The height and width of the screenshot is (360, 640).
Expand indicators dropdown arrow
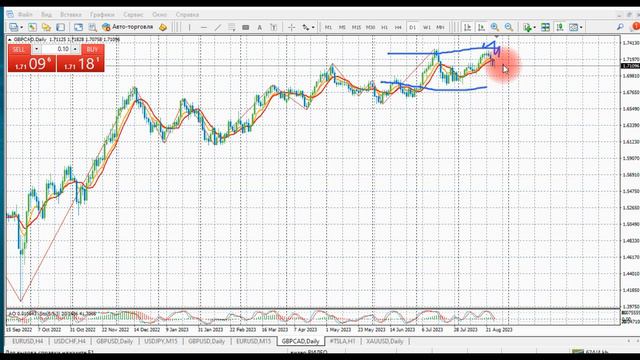pos(535,27)
